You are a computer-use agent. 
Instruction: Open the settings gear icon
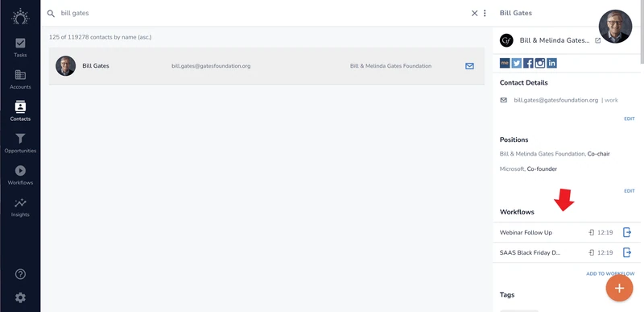(20, 297)
